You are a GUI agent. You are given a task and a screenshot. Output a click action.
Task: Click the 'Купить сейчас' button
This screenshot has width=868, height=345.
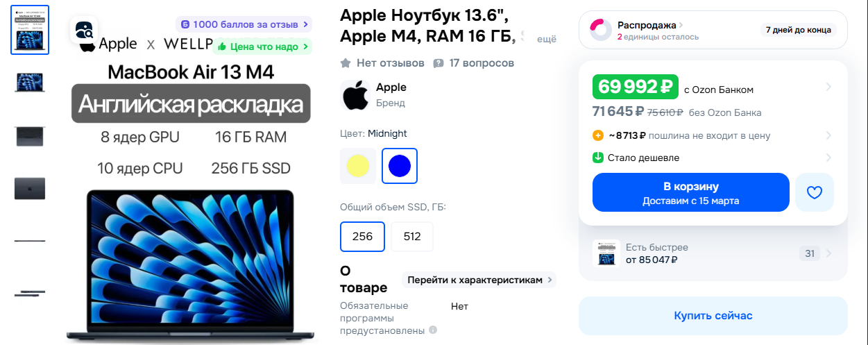(x=713, y=316)
